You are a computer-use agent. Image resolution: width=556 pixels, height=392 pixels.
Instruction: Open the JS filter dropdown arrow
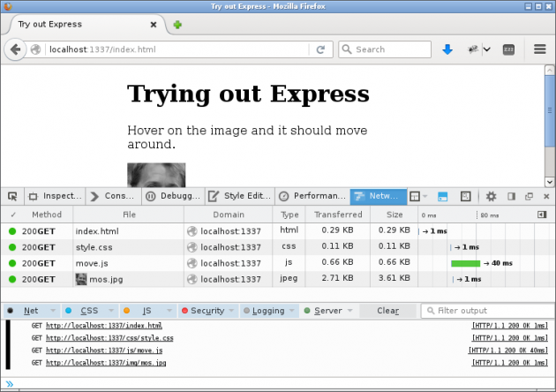(x=169, y=311)
